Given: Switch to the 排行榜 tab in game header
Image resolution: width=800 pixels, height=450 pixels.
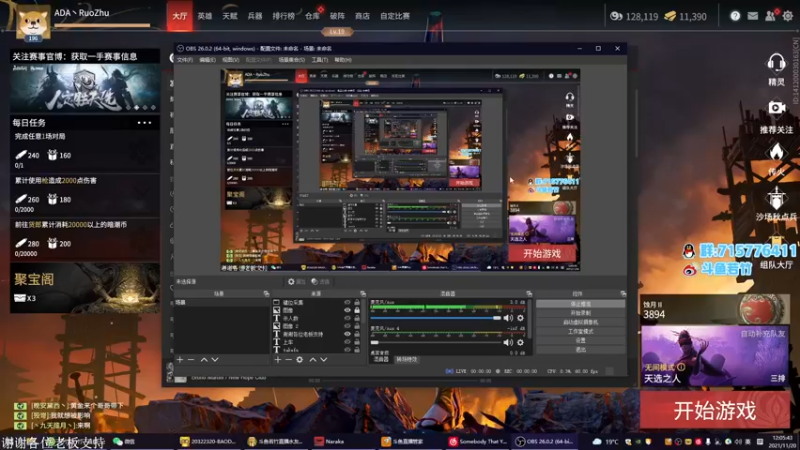Looking at the screenshot, I should point(284,16).
